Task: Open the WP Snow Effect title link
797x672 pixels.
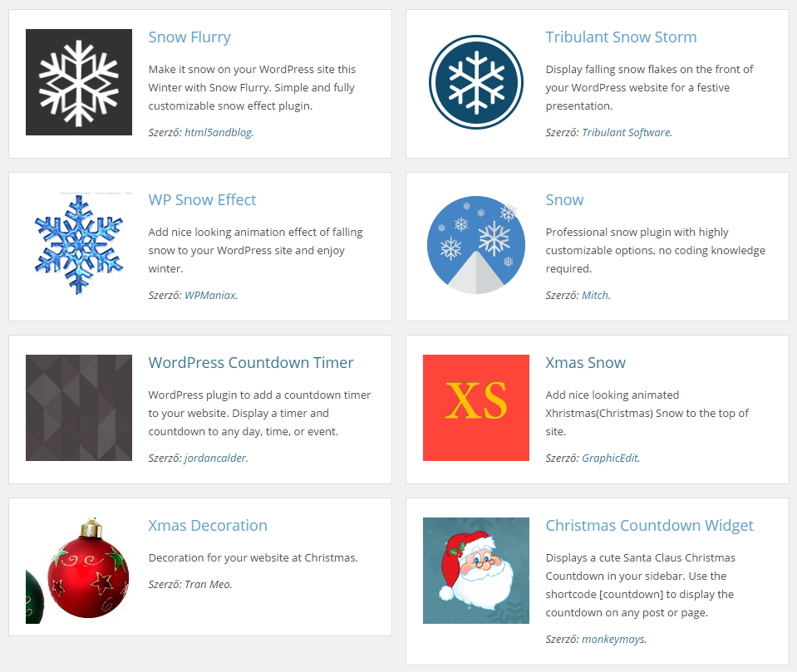Action: coord(202,200)
